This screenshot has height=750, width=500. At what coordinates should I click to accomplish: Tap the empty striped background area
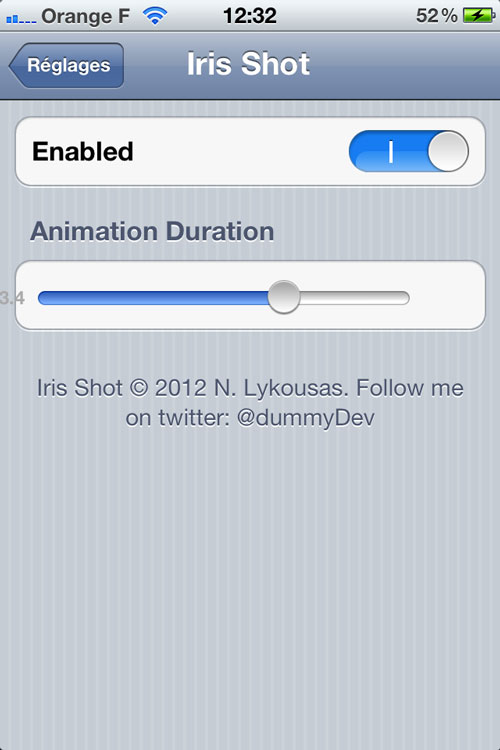pyautogui.click(x=250, y=588)
